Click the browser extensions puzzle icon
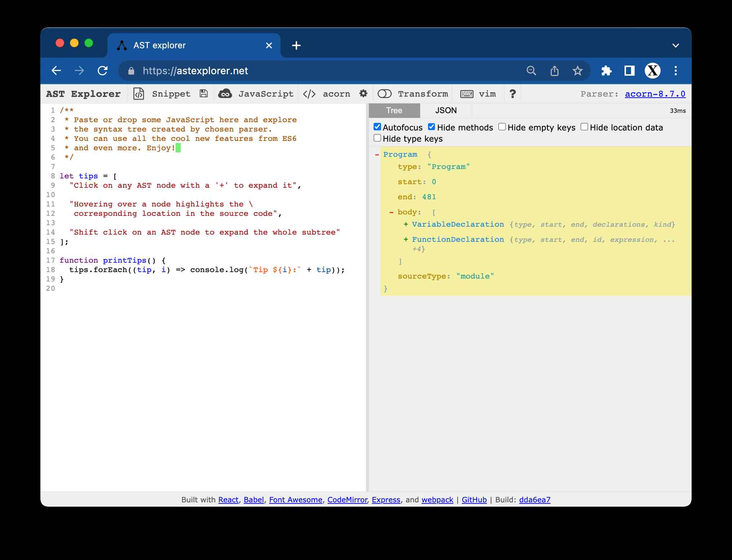This screenshot has height=560, width=732. tap(606, 71)
